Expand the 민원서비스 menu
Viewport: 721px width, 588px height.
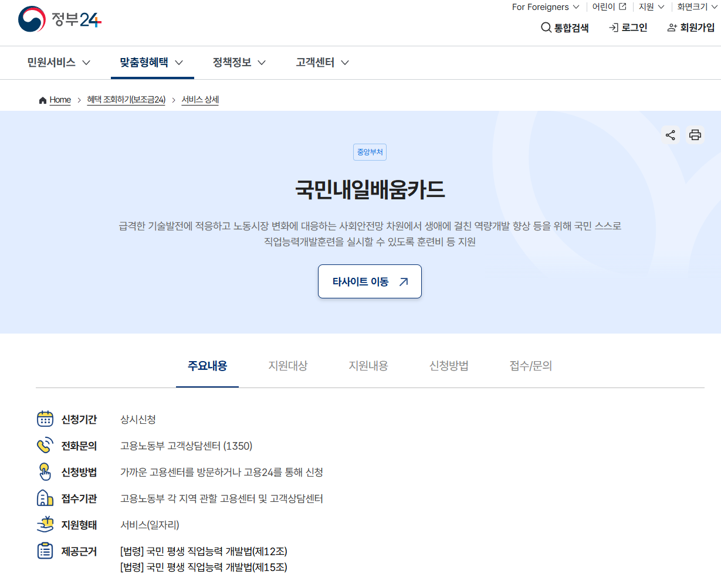tap(59, 62)
